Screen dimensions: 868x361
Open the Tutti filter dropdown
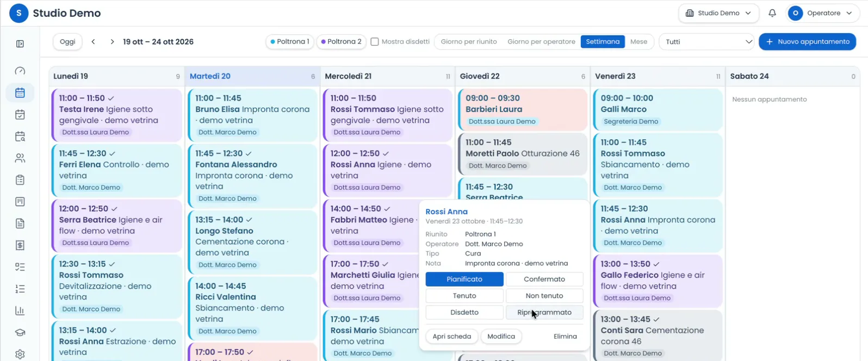[x=706, y=42]
